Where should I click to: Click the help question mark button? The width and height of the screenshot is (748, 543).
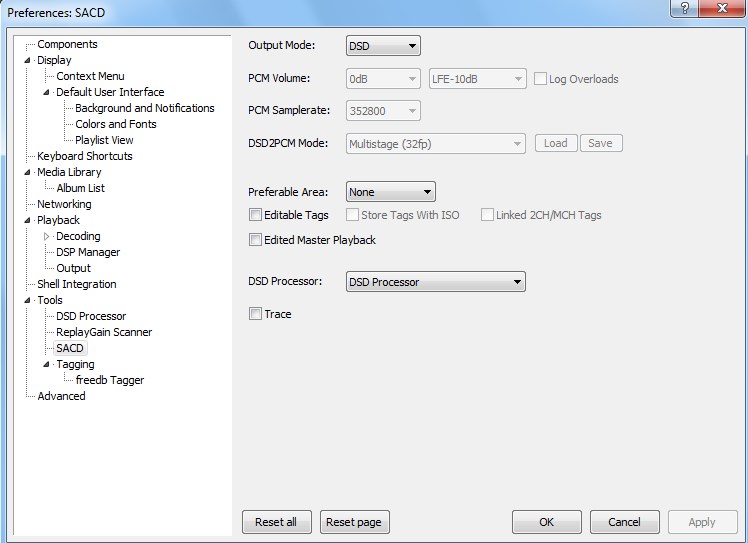(x=685, y=8)
